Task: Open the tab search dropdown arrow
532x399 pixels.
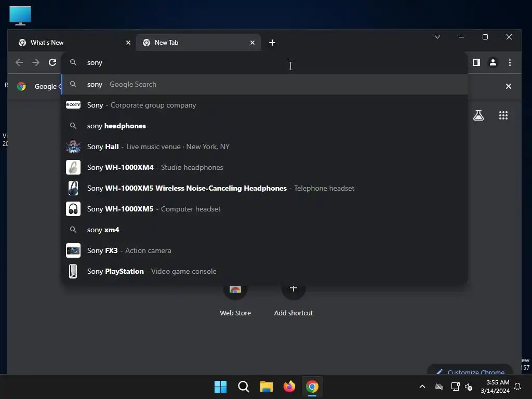Action: (437, 37)
